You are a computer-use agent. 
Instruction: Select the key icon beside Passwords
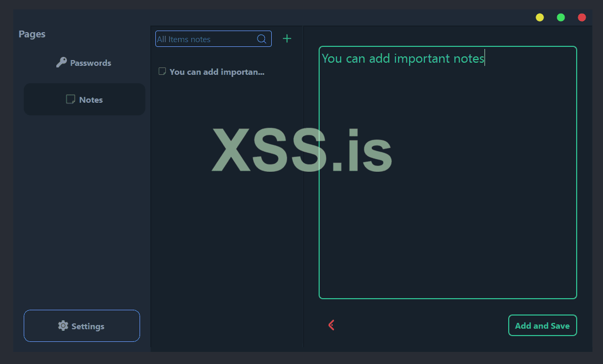tap(62, 62)
